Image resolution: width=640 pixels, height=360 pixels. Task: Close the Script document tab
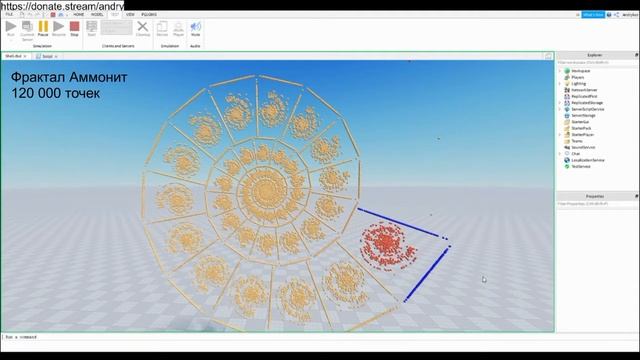click(56, 57)
